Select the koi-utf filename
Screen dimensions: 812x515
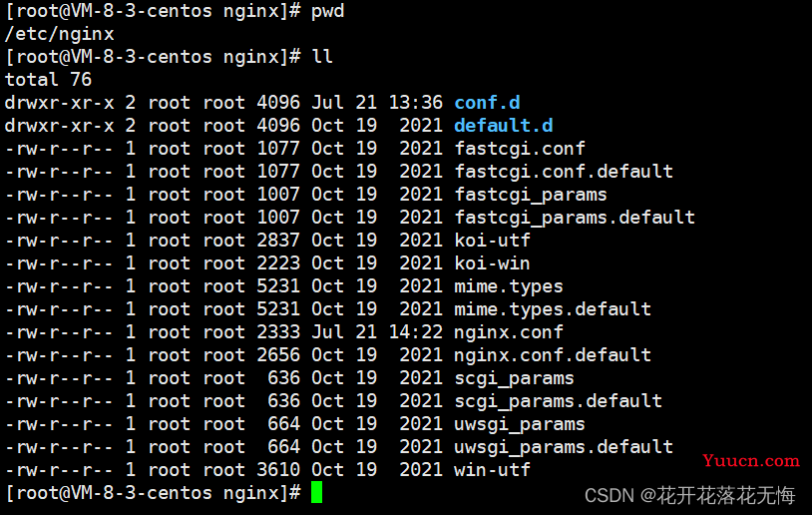492,241
